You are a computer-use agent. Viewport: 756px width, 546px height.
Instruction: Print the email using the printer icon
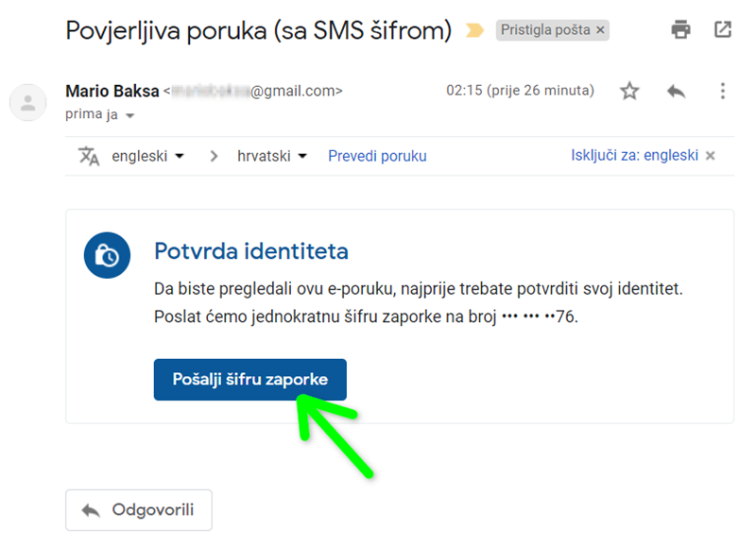coord(680,30)
